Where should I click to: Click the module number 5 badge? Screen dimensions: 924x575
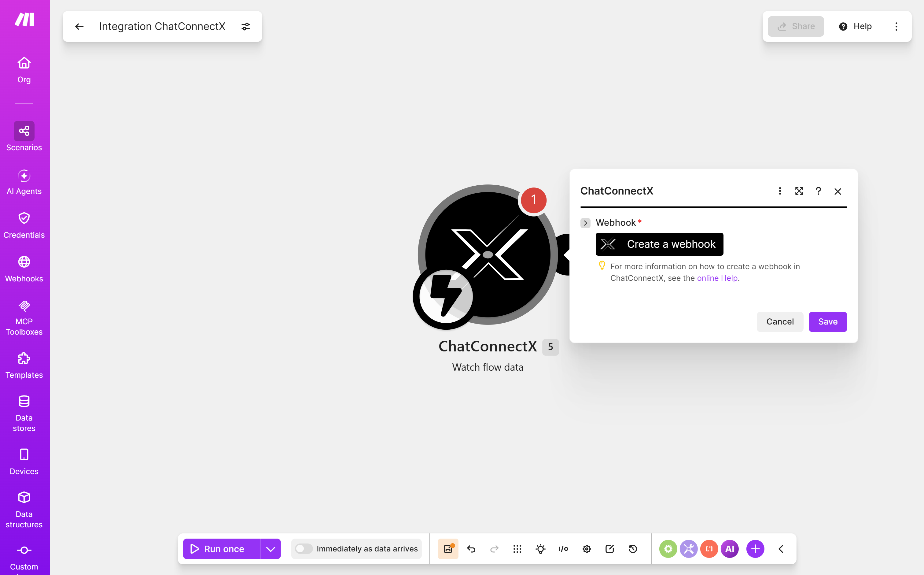[550, 347]
